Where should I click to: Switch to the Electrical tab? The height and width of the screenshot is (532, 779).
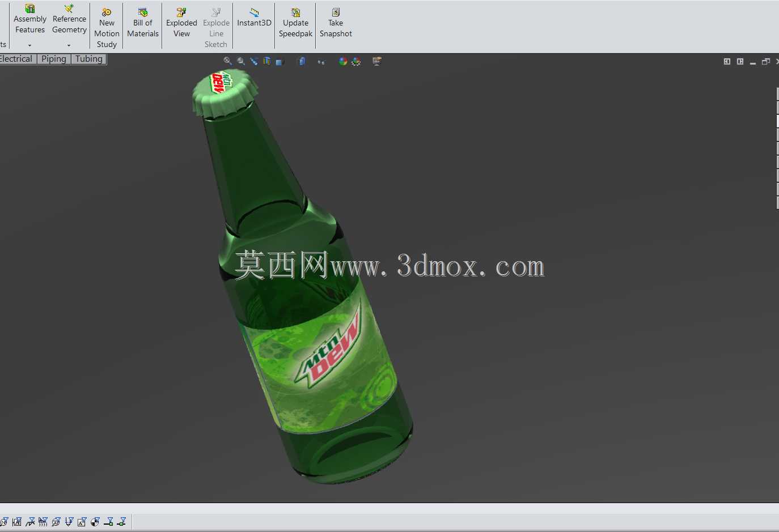16,59
